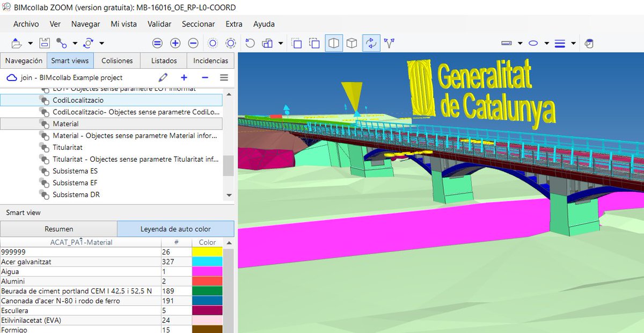Open the Mi vista menu

pos(123,24)
